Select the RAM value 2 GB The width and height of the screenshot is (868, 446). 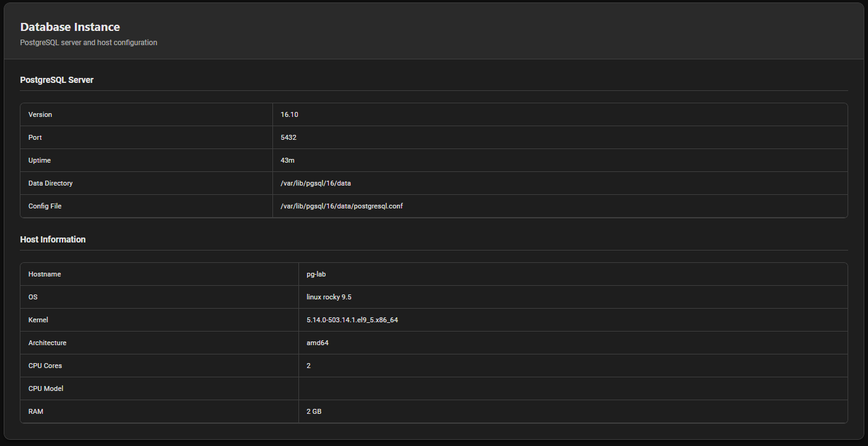pos(314,411)
